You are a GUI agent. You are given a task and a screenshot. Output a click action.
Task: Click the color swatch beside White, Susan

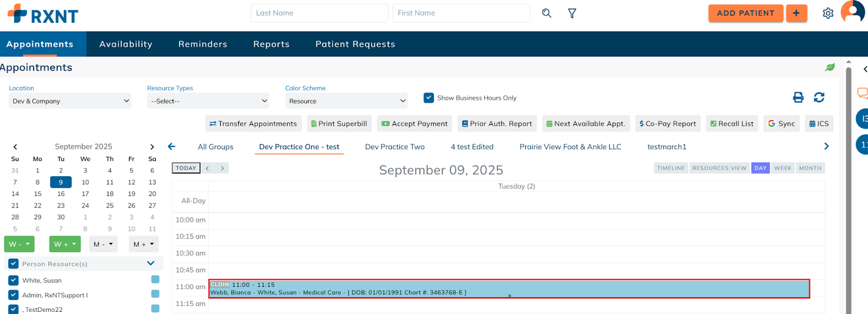(x=155, y=279)
